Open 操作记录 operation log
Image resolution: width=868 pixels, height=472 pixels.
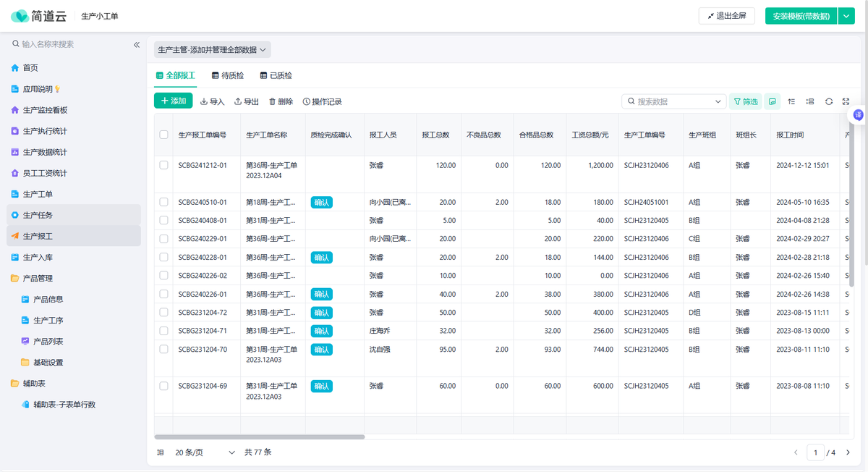pyautogui.click(x=322, y=102)
